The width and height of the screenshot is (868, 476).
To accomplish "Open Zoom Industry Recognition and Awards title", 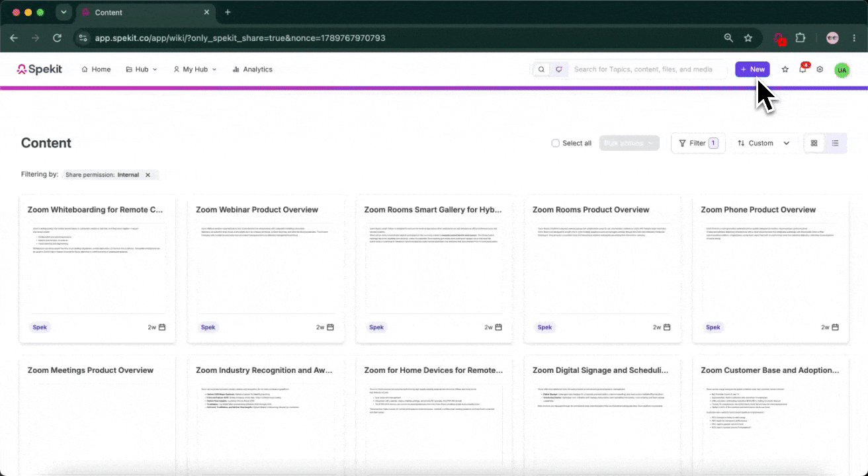I will tap(264, 370).
